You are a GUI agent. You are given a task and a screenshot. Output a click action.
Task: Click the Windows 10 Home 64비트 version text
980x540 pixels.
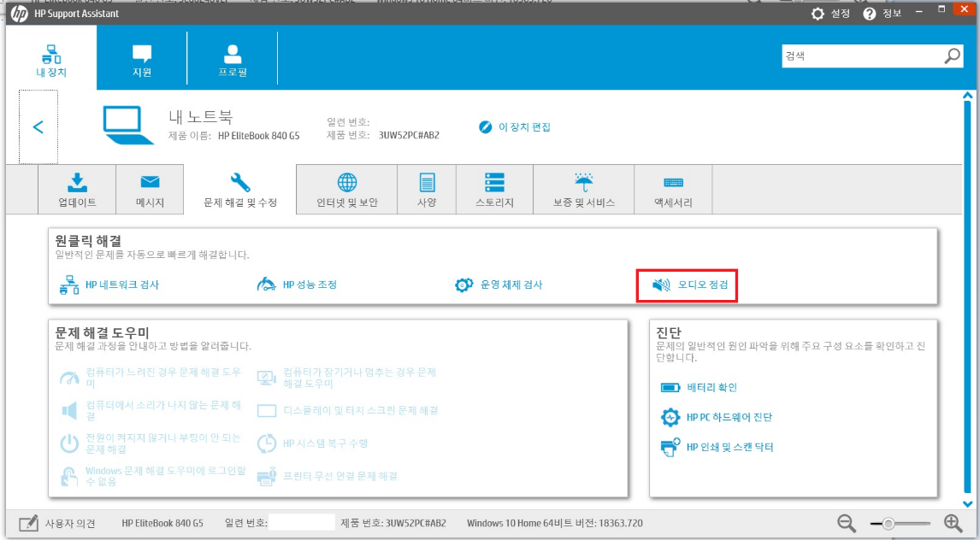554,523
